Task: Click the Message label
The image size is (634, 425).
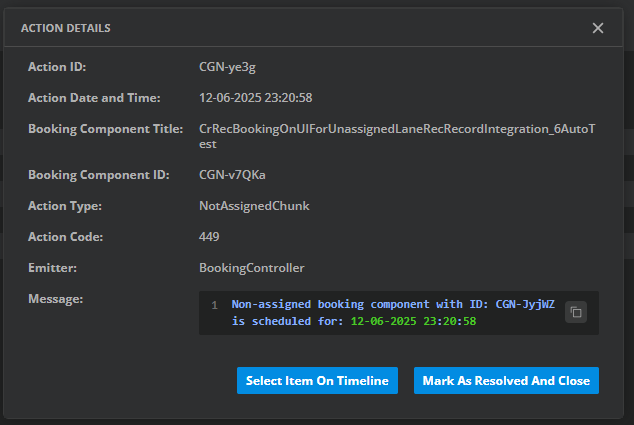Action: click(x=55, y=299)
